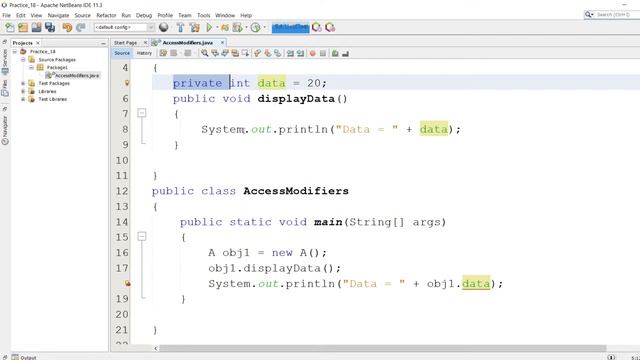Expand the Libraries node

(x=23, y=91)
